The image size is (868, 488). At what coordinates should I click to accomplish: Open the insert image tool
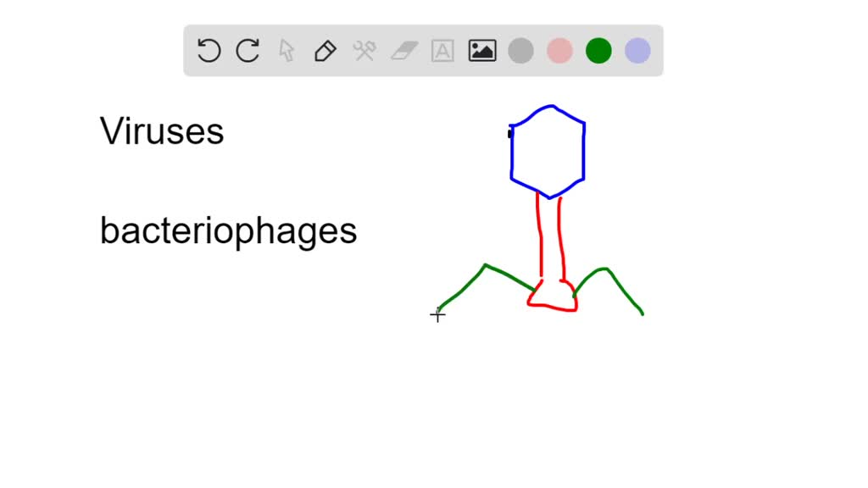pos(482,50)
